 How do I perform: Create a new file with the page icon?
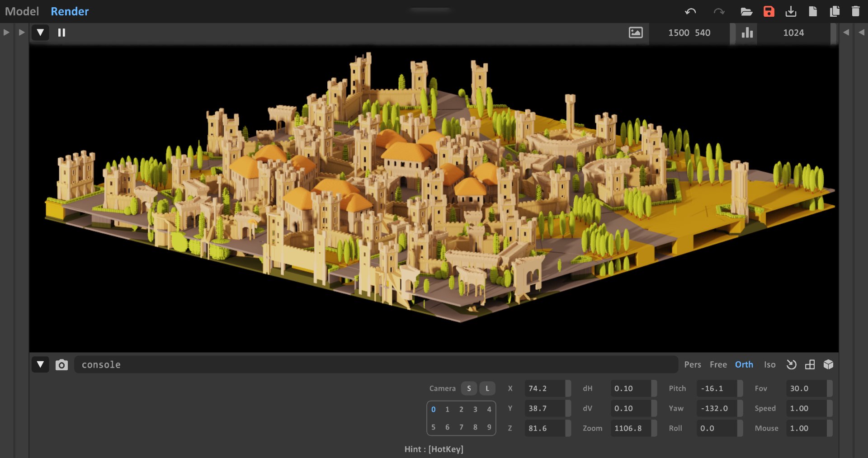(x=813, y=11)
